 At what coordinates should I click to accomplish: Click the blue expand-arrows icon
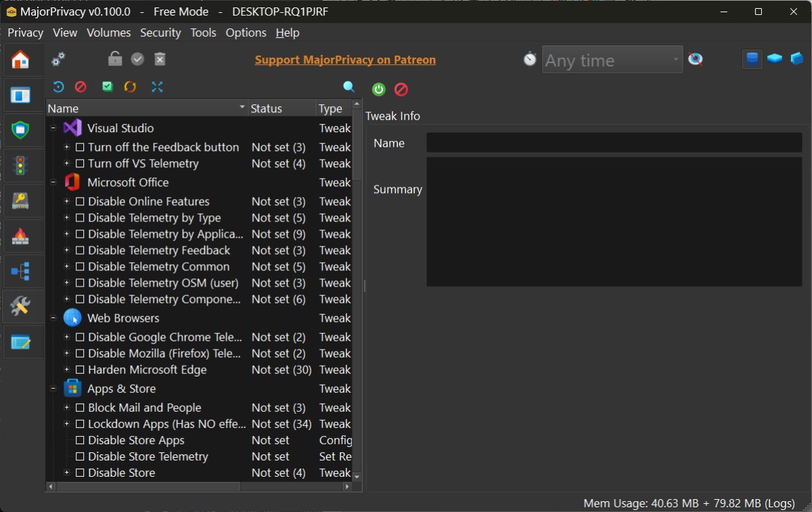tap(157, 87)
